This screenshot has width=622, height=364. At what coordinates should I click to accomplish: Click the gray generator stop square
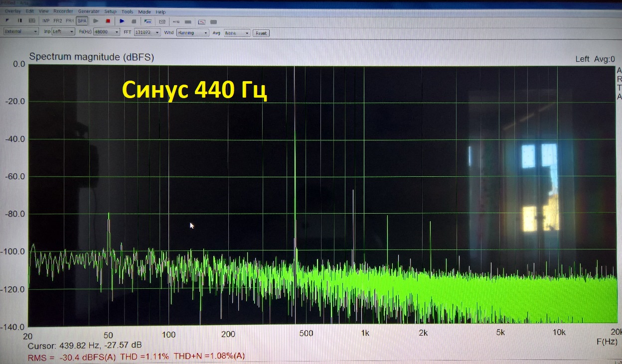pos(134,21)
